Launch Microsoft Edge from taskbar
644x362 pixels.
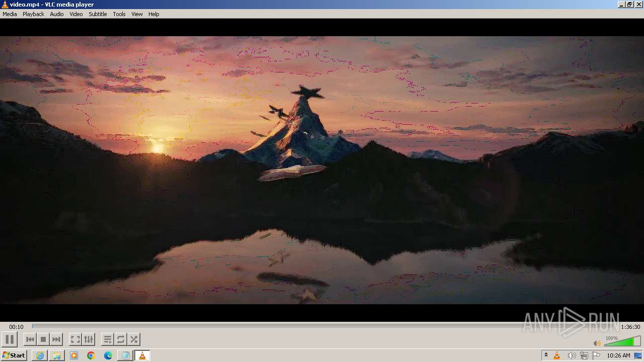pyautogui.click(x=108, y=355)
